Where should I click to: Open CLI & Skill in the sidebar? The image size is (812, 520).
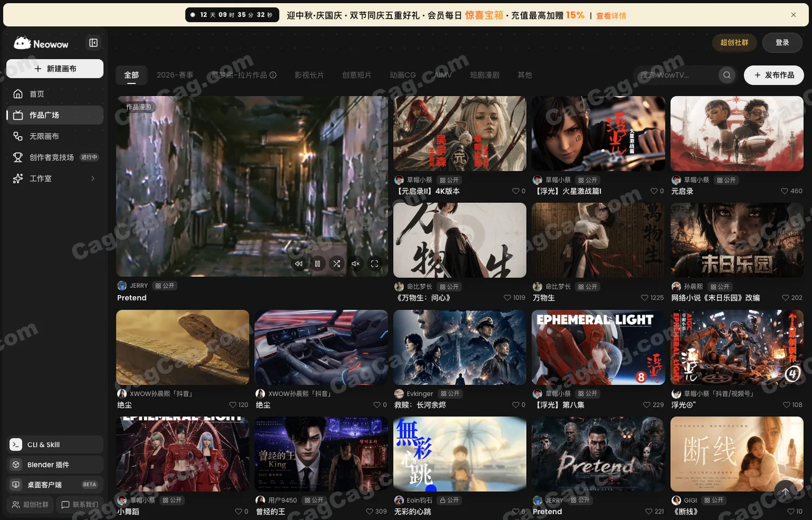point(55,445)
